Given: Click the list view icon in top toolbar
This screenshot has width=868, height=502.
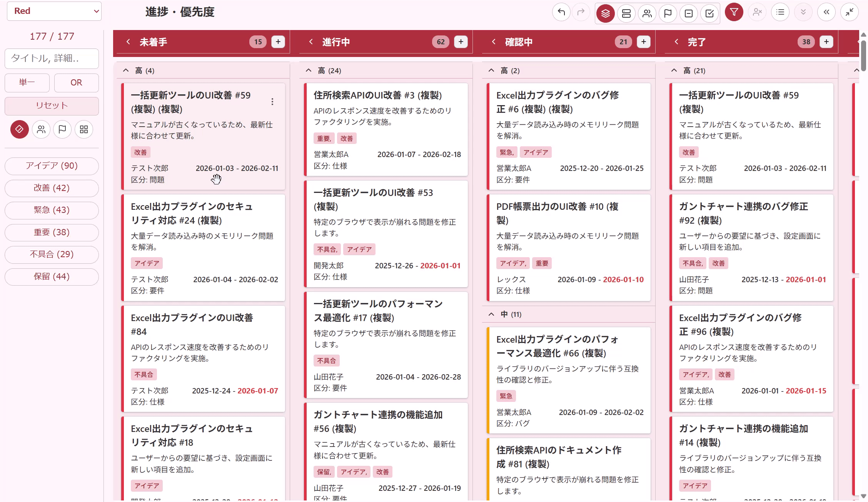Looking at the screenshot, I should point(780,13).
